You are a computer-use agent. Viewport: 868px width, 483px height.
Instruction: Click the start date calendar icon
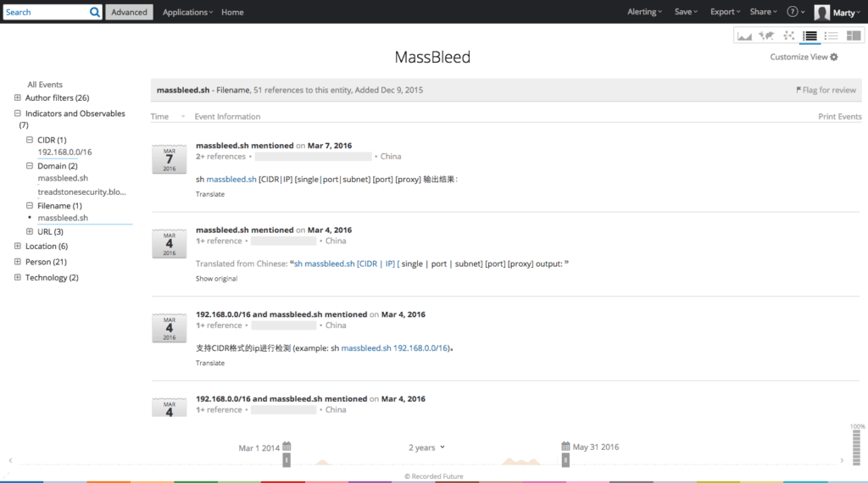287,446
